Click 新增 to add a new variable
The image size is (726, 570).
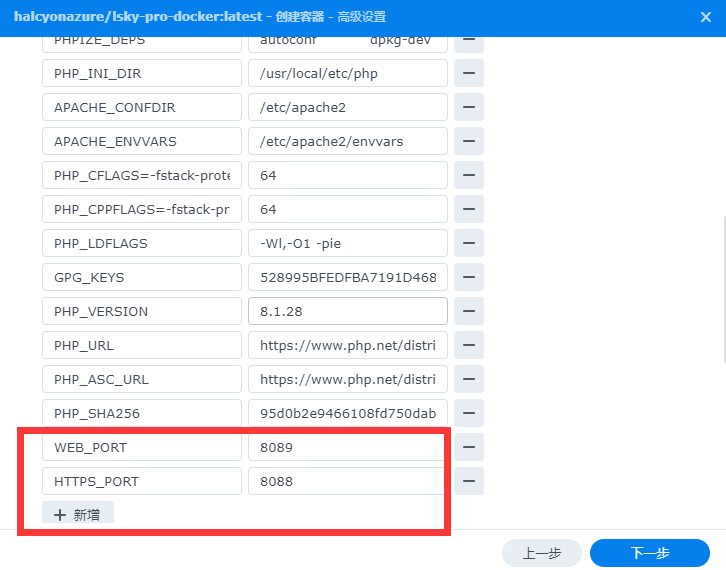[78, 514]
